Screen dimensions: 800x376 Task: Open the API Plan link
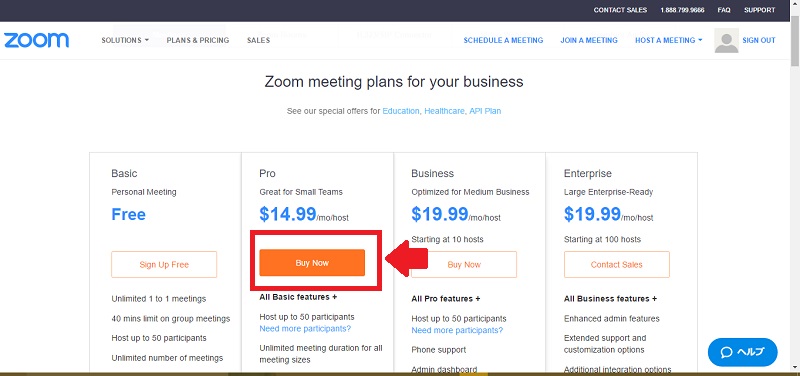pos(485,111)
